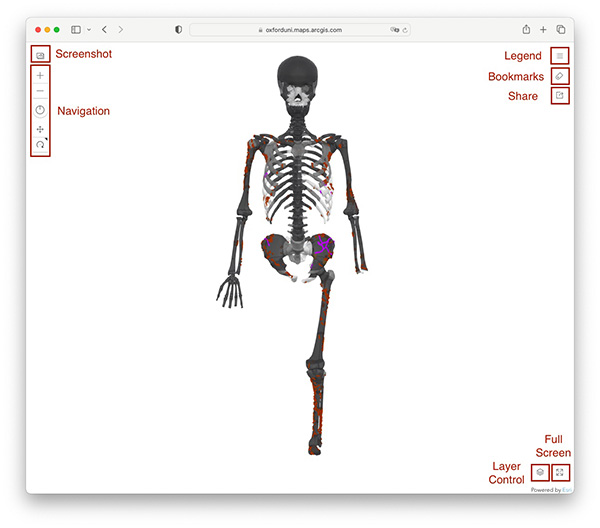
Task: Expand the sidebar dropdown chevron
Action: click(89, 29)
